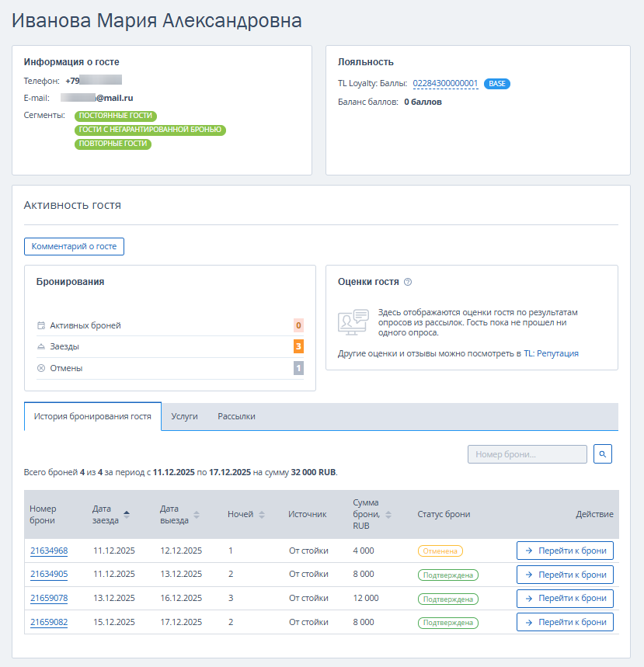
Task: Click the Номер брони search field
Action: [527, 454]
